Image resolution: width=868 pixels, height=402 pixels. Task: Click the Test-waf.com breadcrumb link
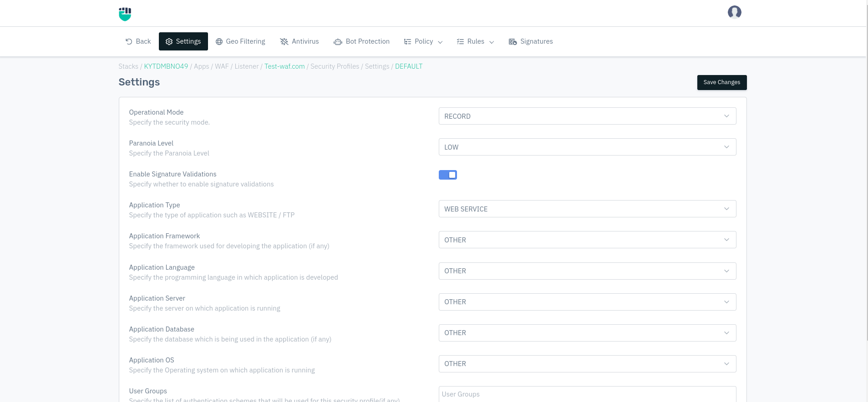(284, 66)
